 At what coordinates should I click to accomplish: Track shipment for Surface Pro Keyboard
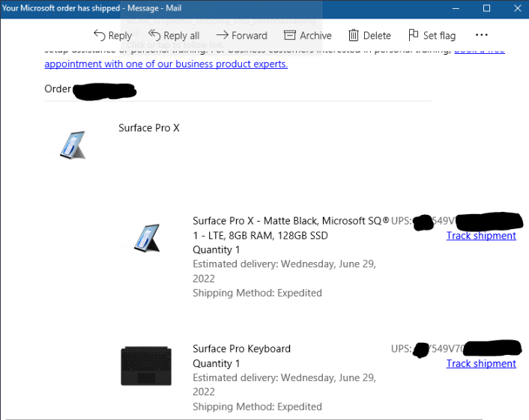tap(481, 363)
